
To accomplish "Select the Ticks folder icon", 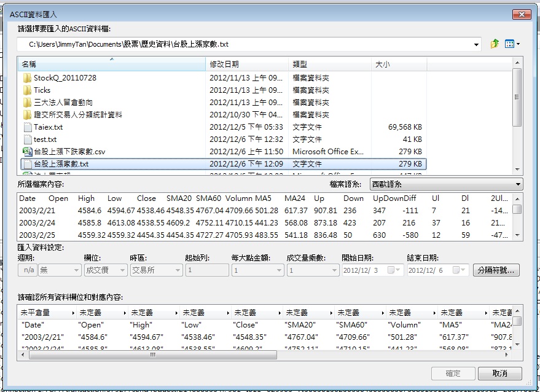I will pyautogui.click(x=27, y=90).
